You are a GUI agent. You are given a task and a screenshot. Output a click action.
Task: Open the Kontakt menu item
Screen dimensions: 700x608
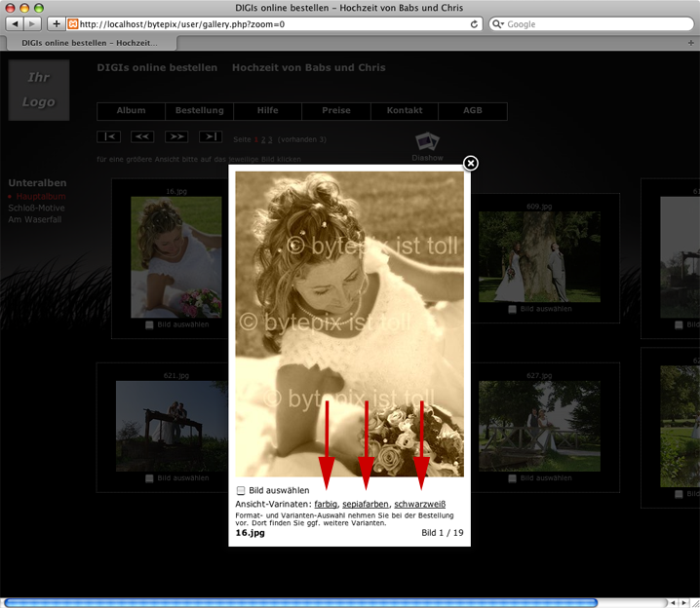click(405, 111)
